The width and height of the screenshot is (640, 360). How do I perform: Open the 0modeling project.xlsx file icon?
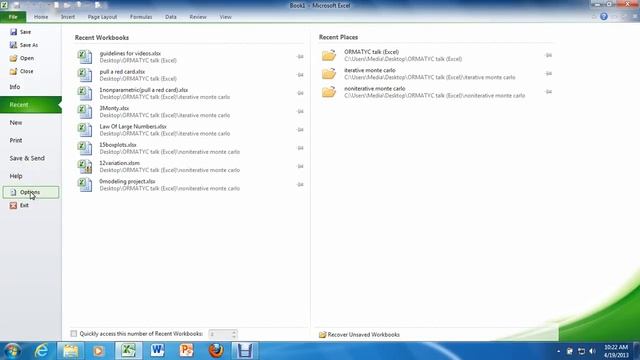click(85, 184)
